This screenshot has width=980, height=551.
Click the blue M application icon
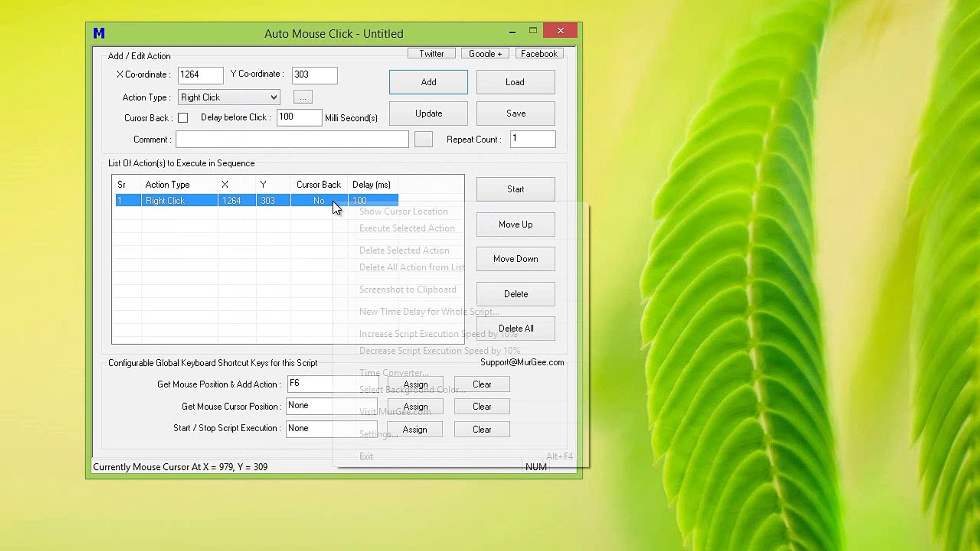pos(99,34)
